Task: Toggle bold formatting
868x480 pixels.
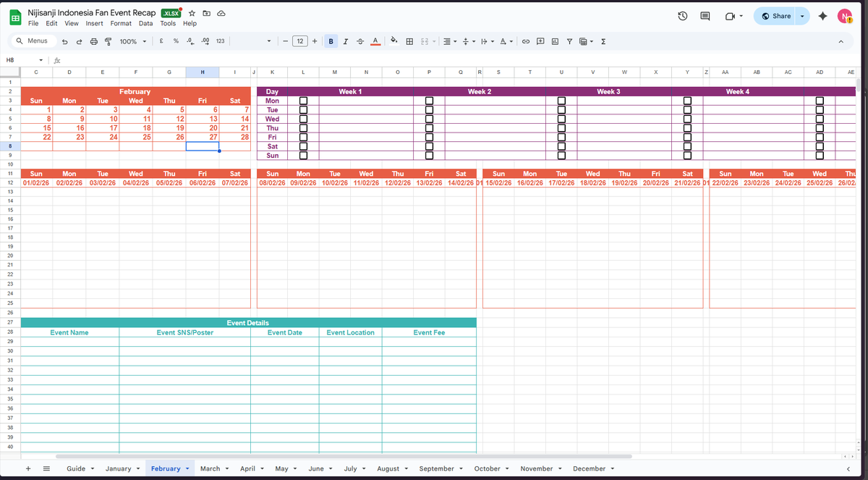Action: [x=331, y=41]
